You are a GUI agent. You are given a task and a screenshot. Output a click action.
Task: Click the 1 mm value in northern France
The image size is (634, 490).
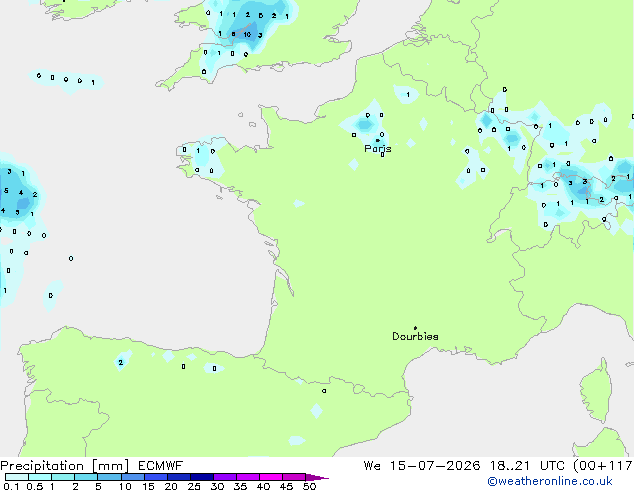(x=408, y=95)
